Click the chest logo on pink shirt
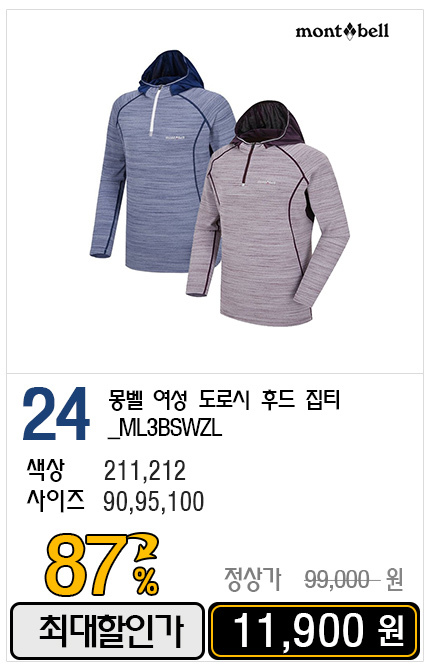Image resolution: width=430 pixels, height=670 pixels. pyautogui.click(x=266, y=182)
